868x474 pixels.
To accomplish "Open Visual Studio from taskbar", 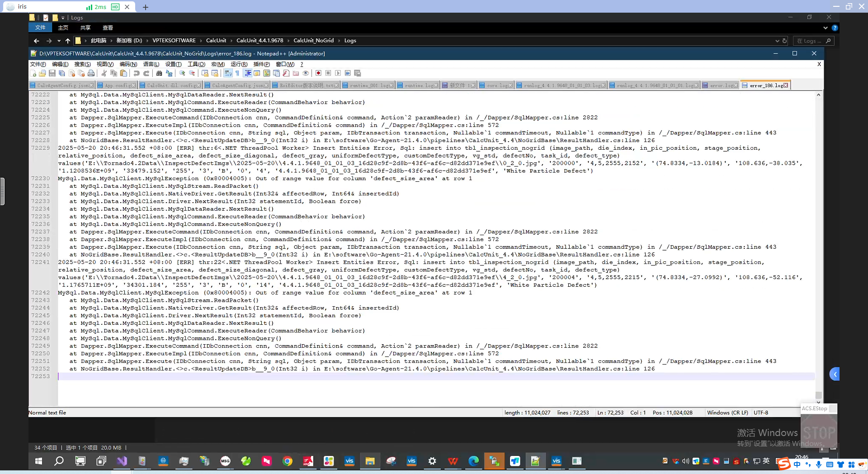I will tap(122, 461).
